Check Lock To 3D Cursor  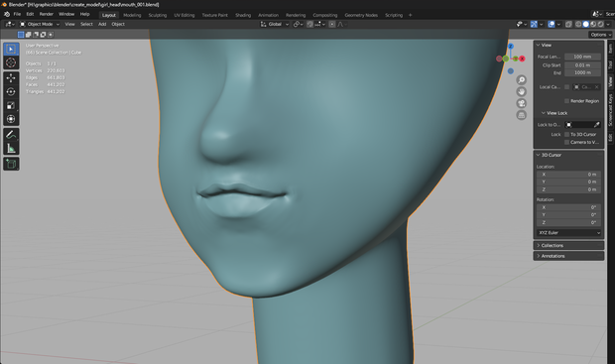pyautogui.click(x=566, y=134)
